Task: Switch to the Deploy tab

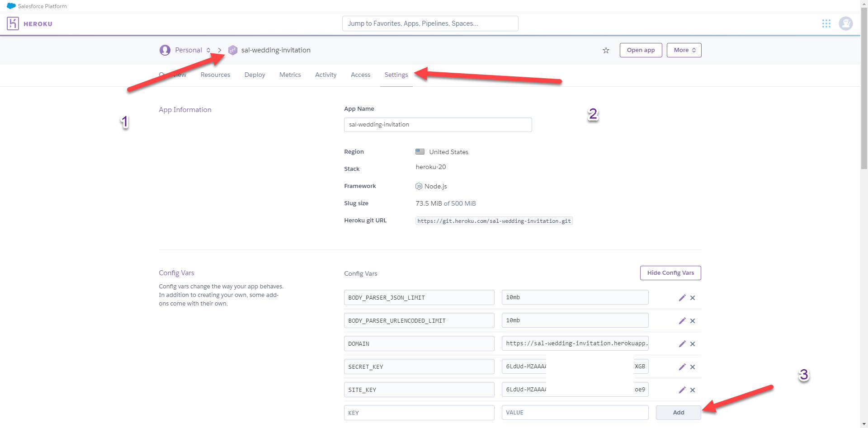Action: [255, 75]
